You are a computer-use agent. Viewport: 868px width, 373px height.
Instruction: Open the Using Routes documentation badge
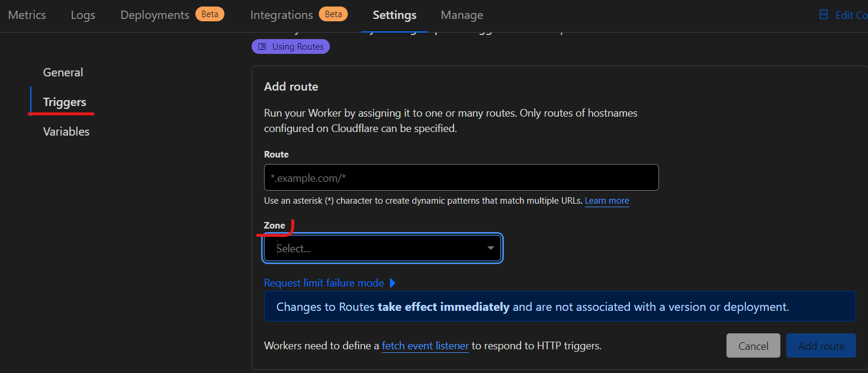coord(290,47)
